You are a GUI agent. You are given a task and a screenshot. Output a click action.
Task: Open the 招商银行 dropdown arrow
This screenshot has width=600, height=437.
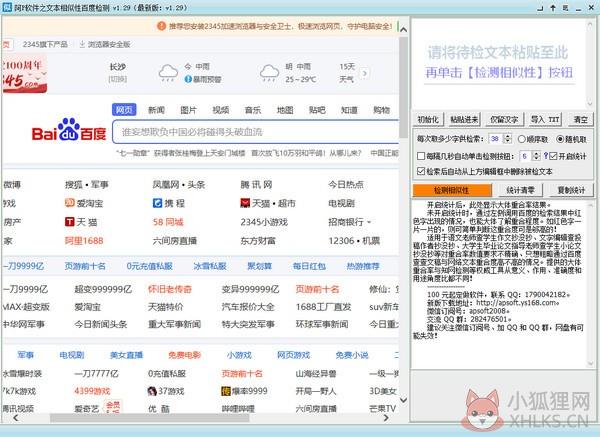point(369,222)
